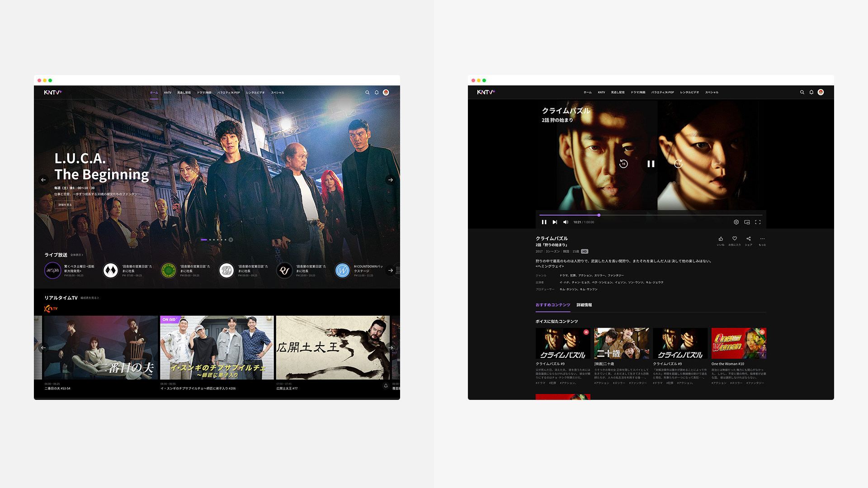Click the share icon below the video
This screenshot has height=488, width=868.
(749, 239)
